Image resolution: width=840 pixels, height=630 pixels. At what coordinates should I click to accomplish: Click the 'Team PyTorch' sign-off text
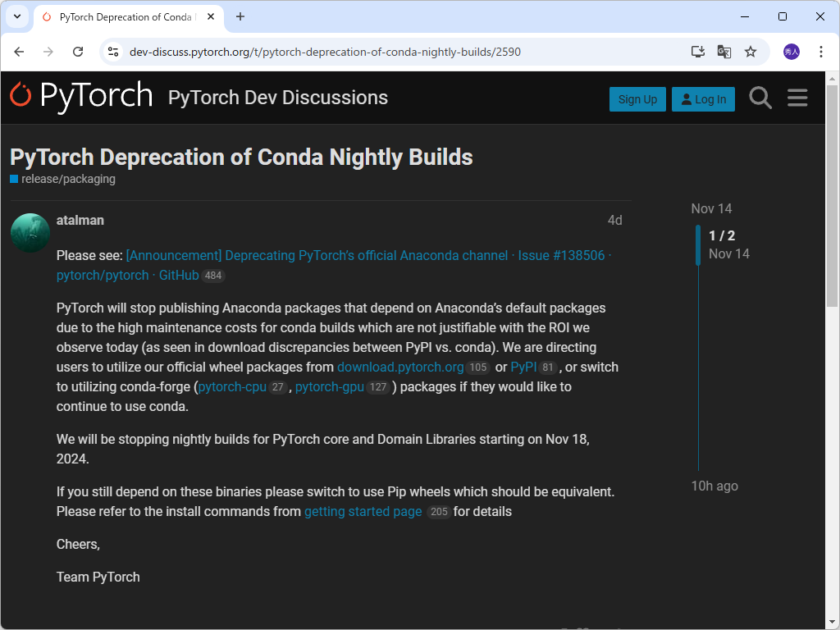click(x=98, y=577)
